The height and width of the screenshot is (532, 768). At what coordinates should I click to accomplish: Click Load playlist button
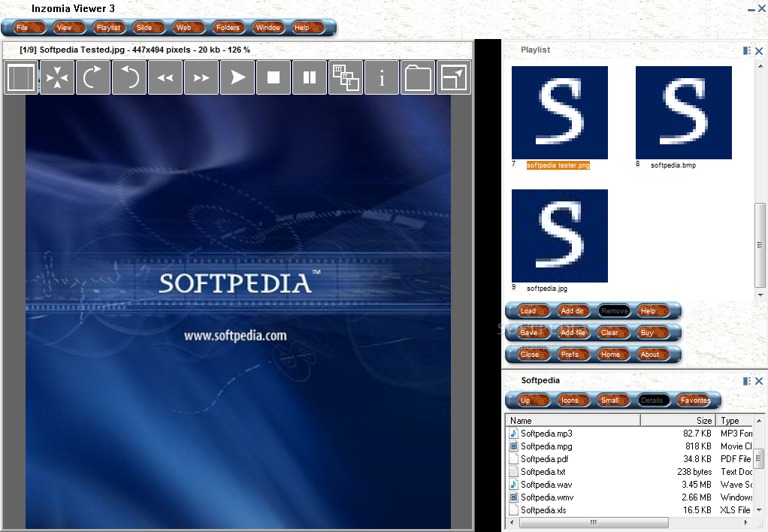click(533, 310)
